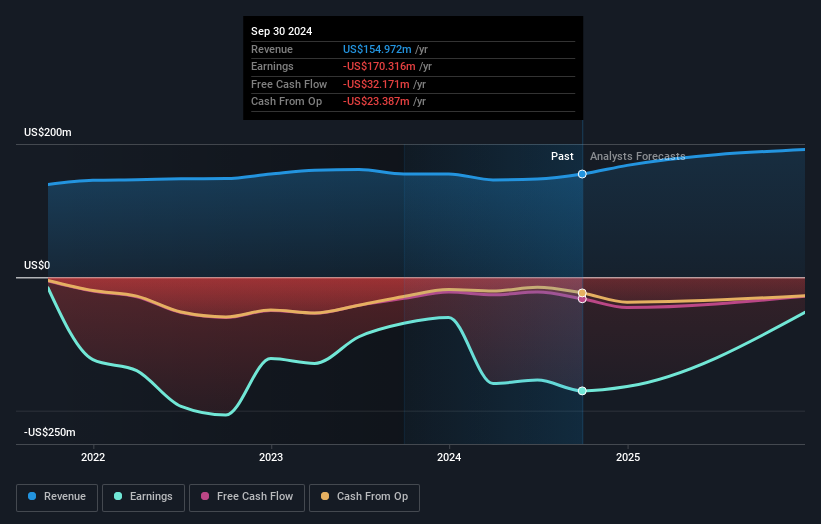The height and width of the screenshot is (524, 821).
Task: Click the US$154.972m revenue value
Action: pyautogui.click(x=377, y=49)
